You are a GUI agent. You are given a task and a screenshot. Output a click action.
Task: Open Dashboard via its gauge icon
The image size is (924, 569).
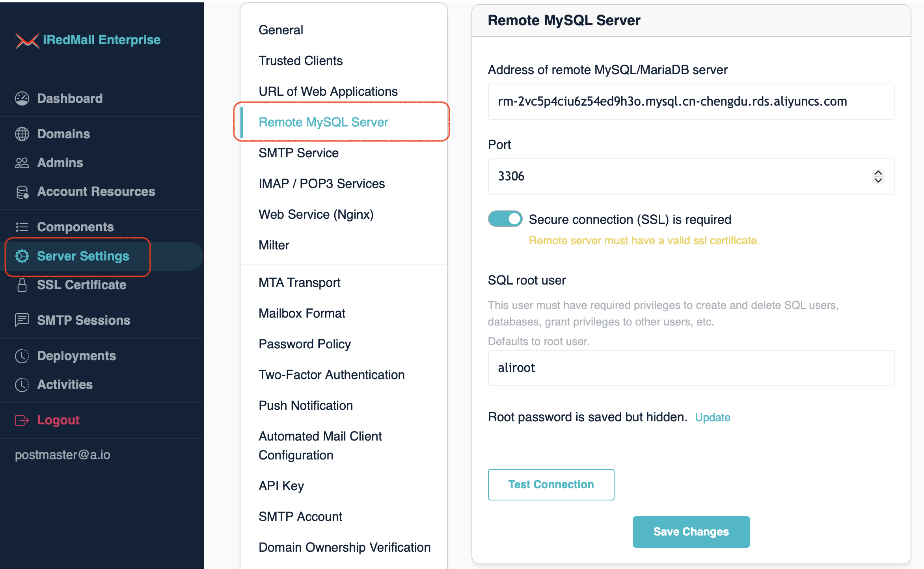click(x=22, y=99)
